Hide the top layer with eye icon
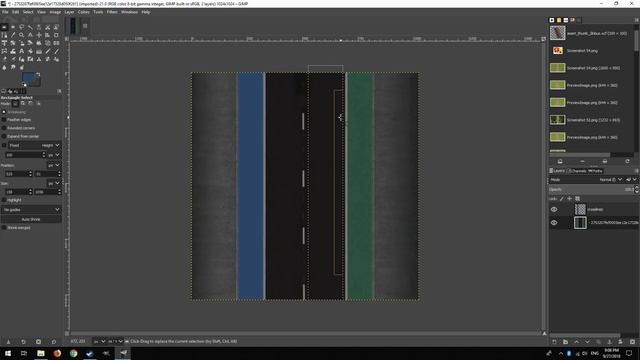Image resolution: width=640 pixels, height=360 pixels. 554,209
